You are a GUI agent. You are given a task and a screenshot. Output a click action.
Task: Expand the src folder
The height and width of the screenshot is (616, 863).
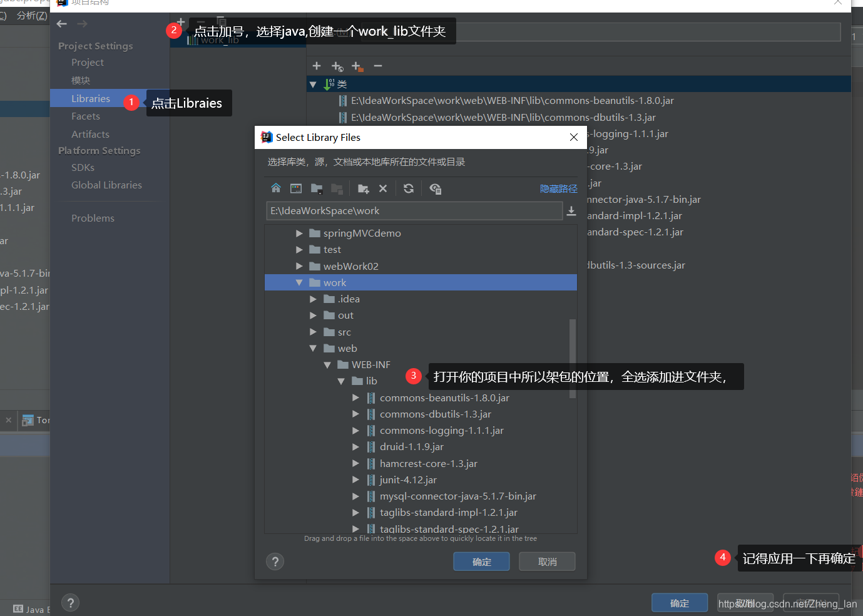pos(313,332)
